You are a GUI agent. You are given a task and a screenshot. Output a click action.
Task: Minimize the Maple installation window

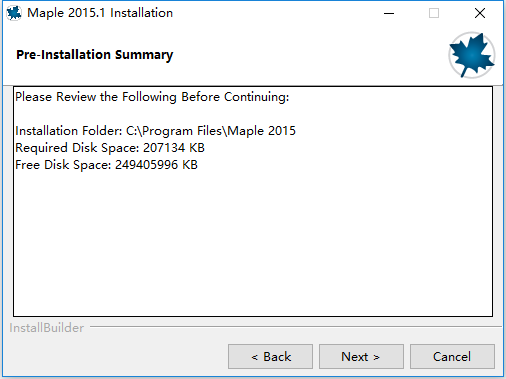389,13
